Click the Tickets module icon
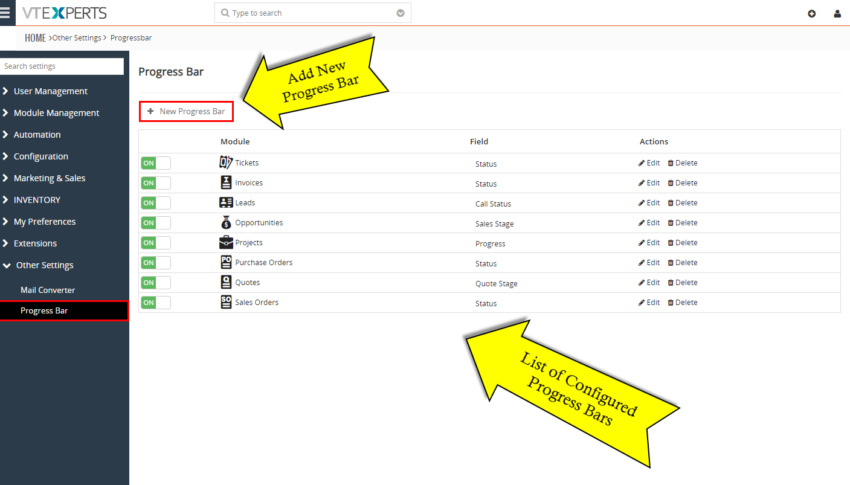The image size is (850, 485). pos(226,162)
